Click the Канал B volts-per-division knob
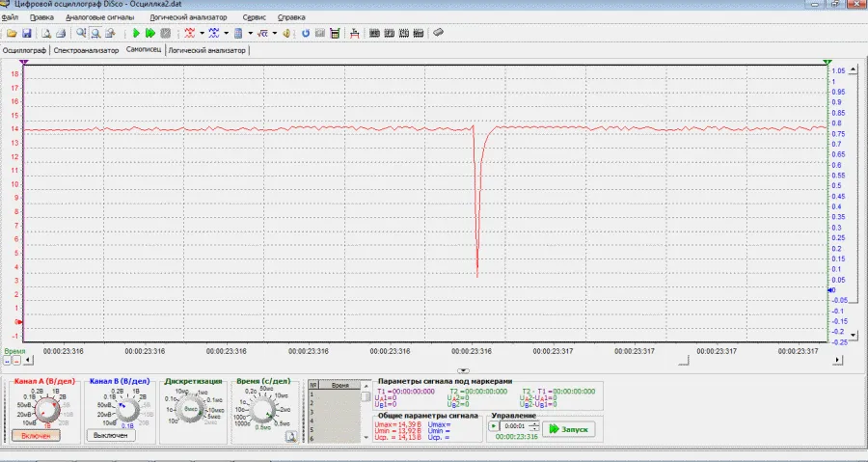Screen dimensions: 868x462 pyautogui.click(x=126, y=410)
